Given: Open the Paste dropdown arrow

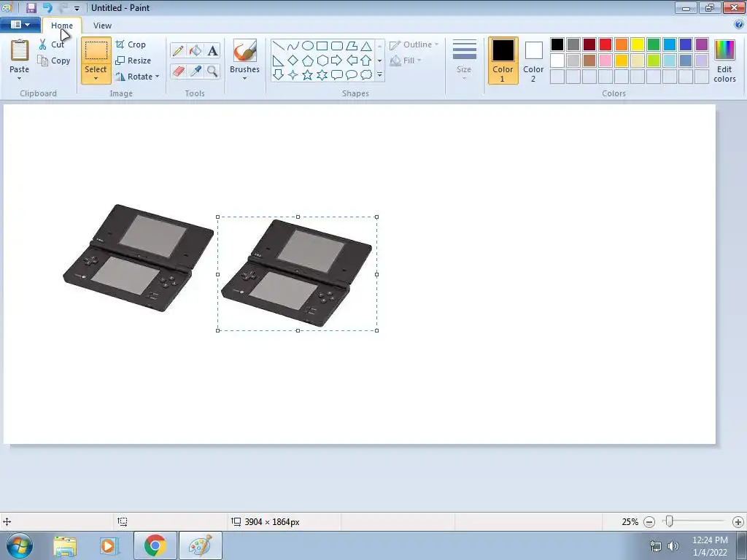Looking at the screenshot, I should (20, 78).
